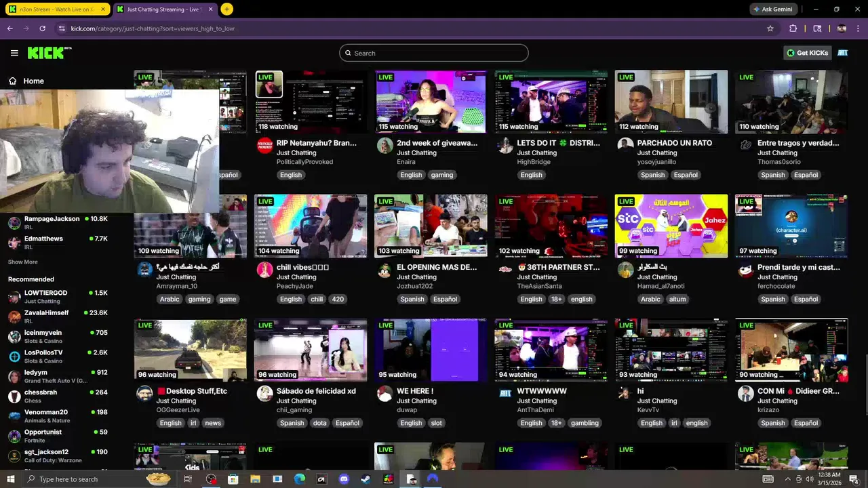Click Hamad_al7anoti channel avatar
This screenshot has height=488, width=868.
point(625,270)
